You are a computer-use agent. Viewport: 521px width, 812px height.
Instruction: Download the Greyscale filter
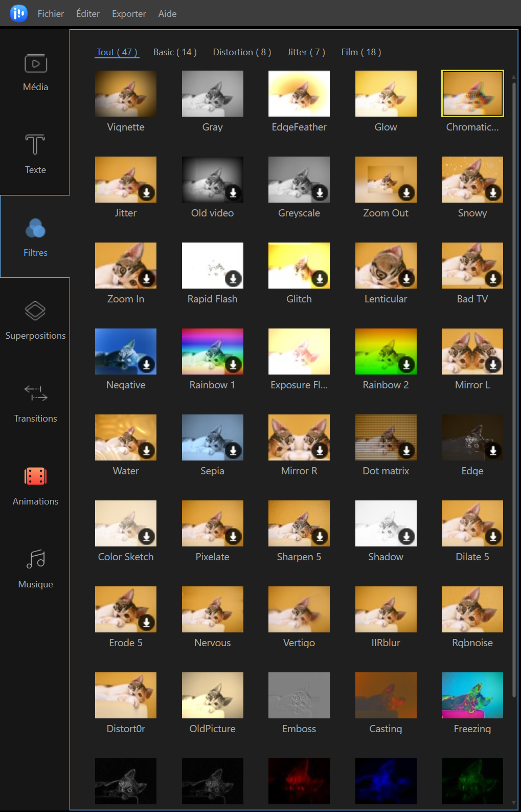320,193
